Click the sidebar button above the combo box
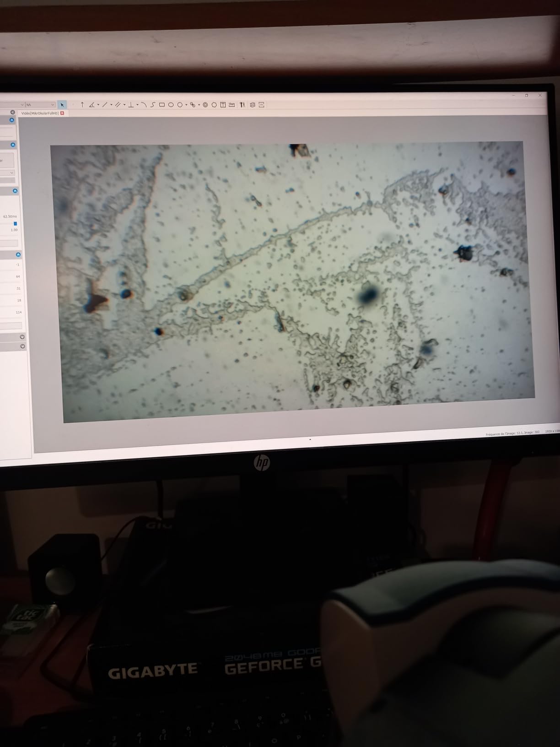 [x=7, y=160]
